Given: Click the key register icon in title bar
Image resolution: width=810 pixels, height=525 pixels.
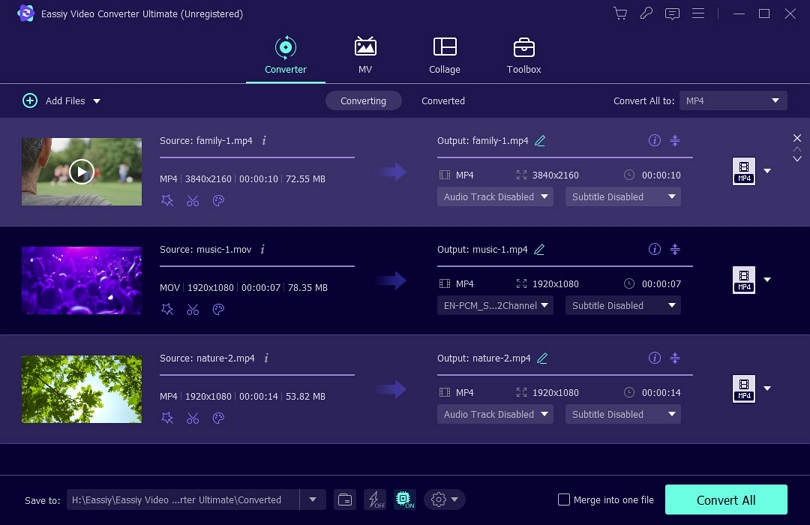Looking at the screenshot, I should 646,14.
